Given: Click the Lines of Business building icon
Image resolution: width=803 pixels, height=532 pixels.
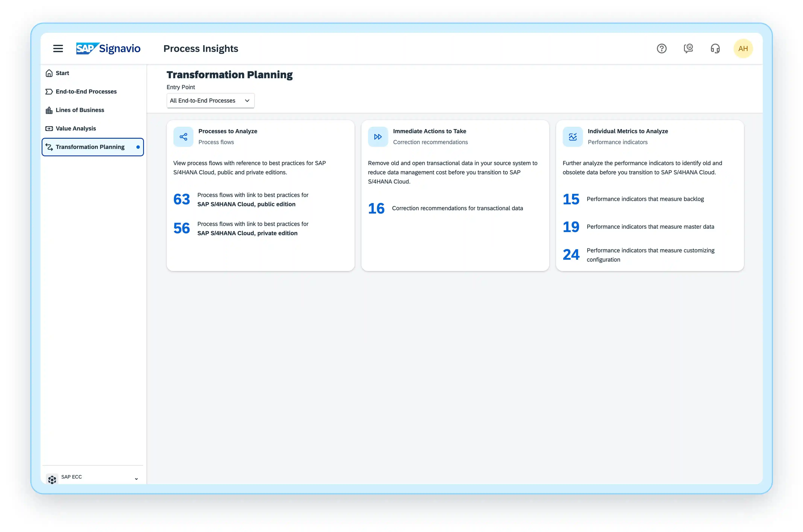Looking at the screenshot, I should tap(49, 110).
